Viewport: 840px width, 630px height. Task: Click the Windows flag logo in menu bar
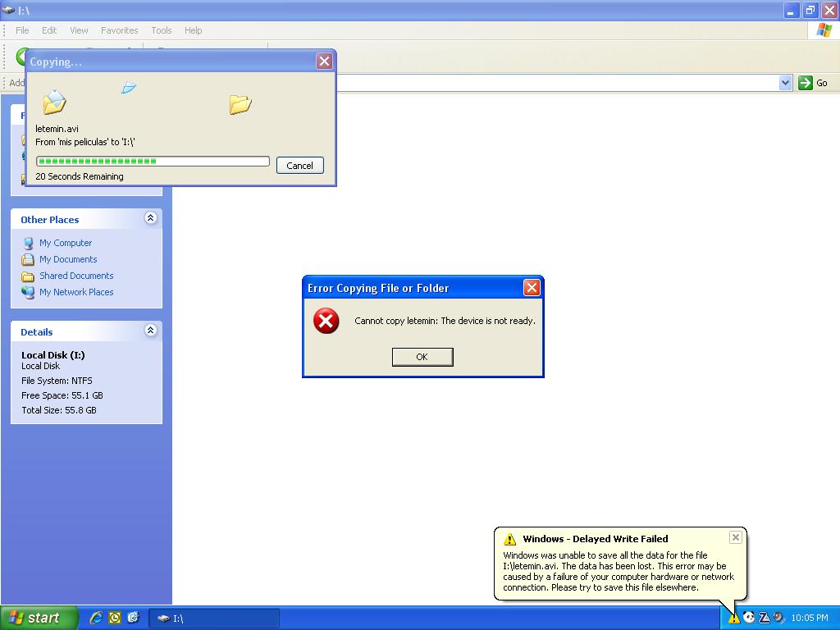tap(824, 30)
